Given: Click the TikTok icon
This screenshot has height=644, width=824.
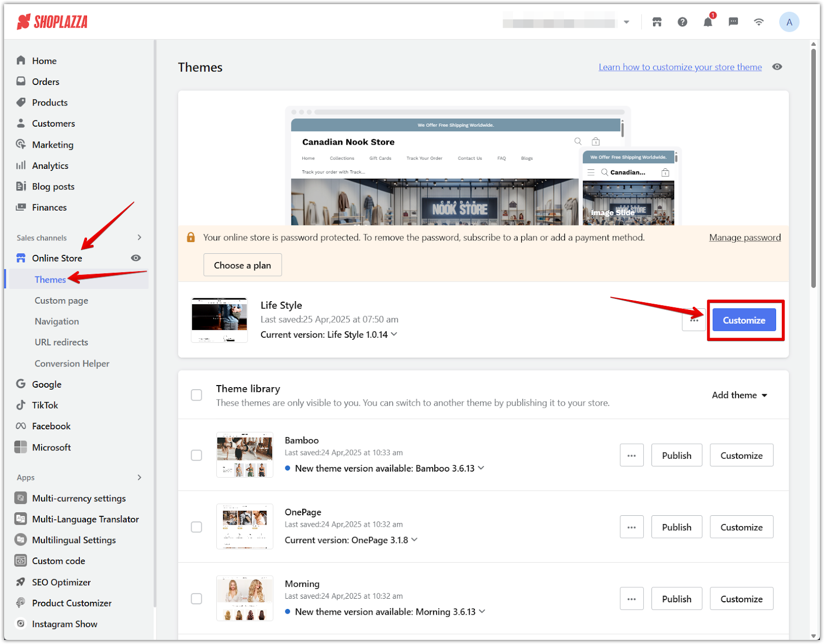Looking at the screenshot, I should [x=21, y=405].
